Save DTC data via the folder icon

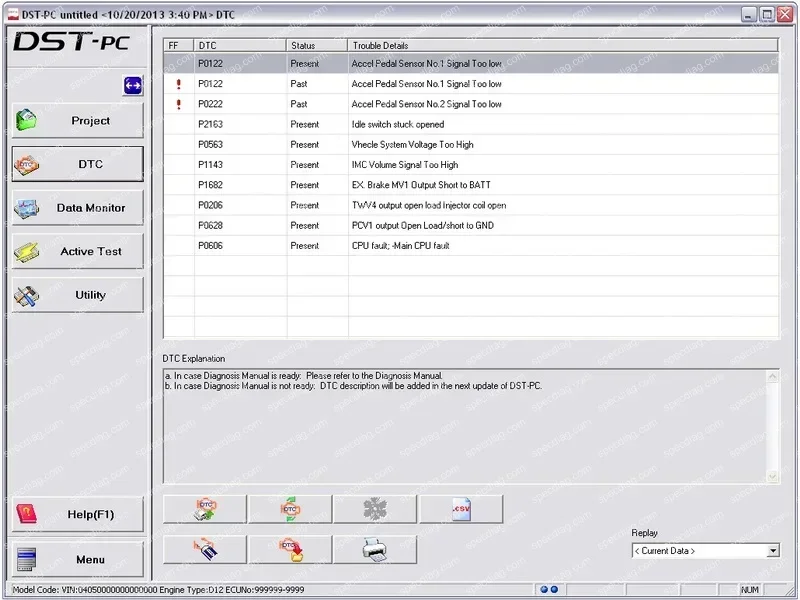290,548
